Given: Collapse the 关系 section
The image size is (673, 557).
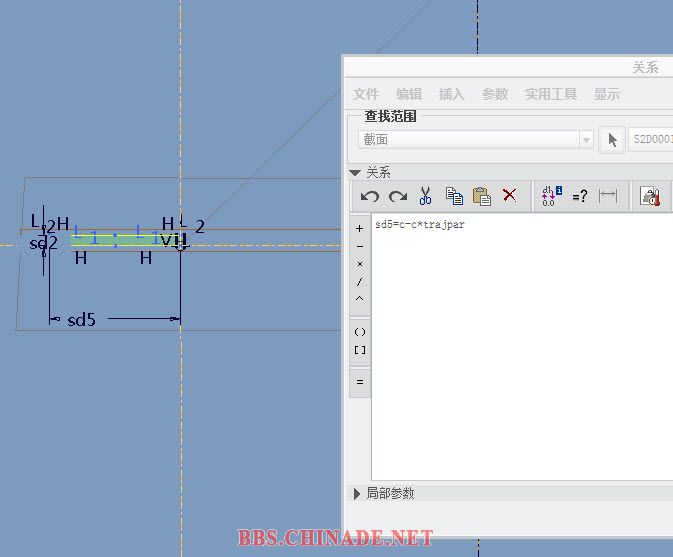Looking at the screenshot, I should (356, 172).
